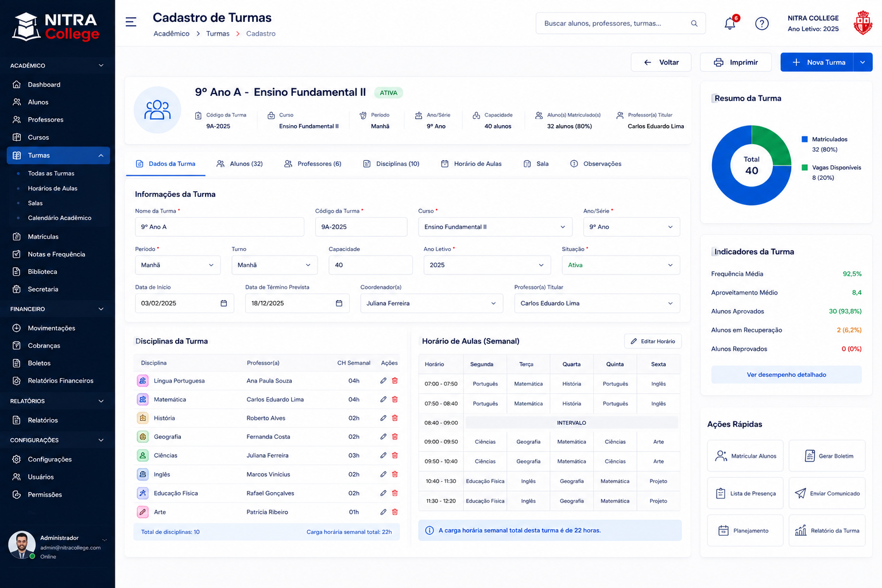Delete the Matemática discipline row
Screen dimensions: 882x588
395,399
